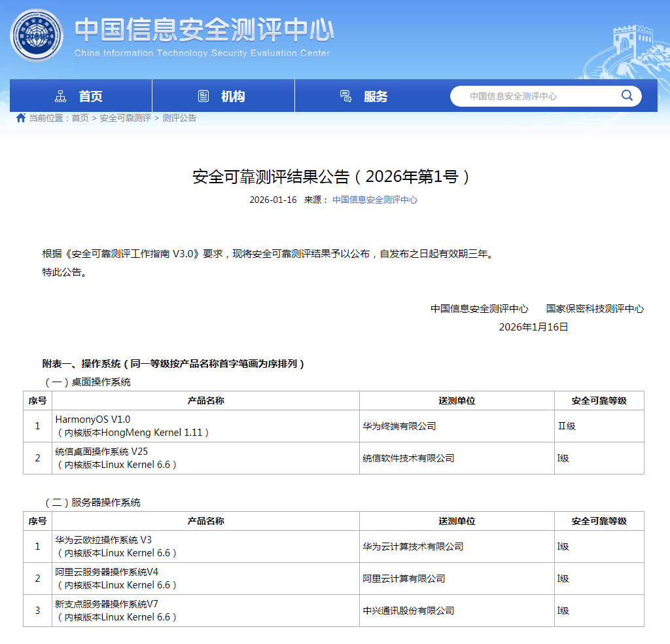Screen dimensions: 670x644
Task: Click the magnifying glass search icon
Action: click(627, 96)
